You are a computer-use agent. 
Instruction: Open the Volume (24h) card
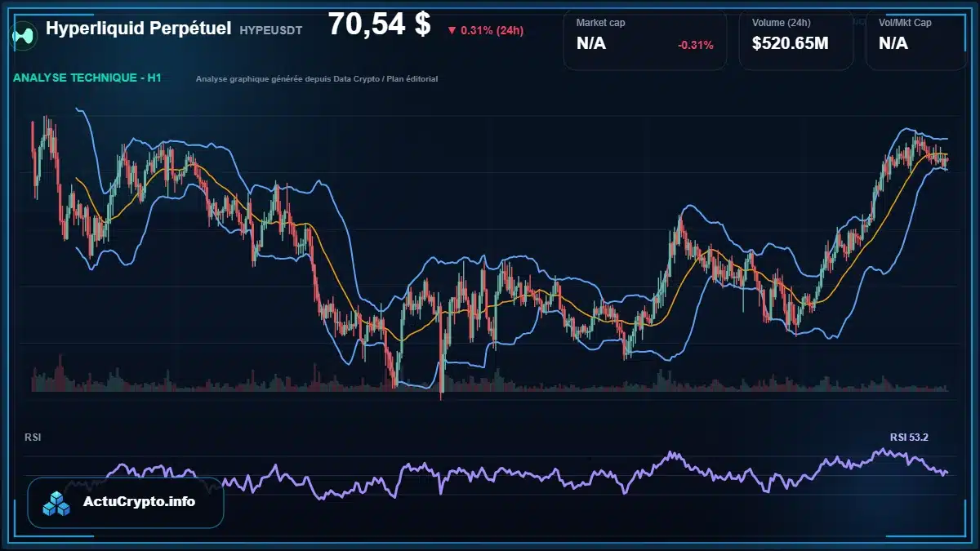click(796, 40)
